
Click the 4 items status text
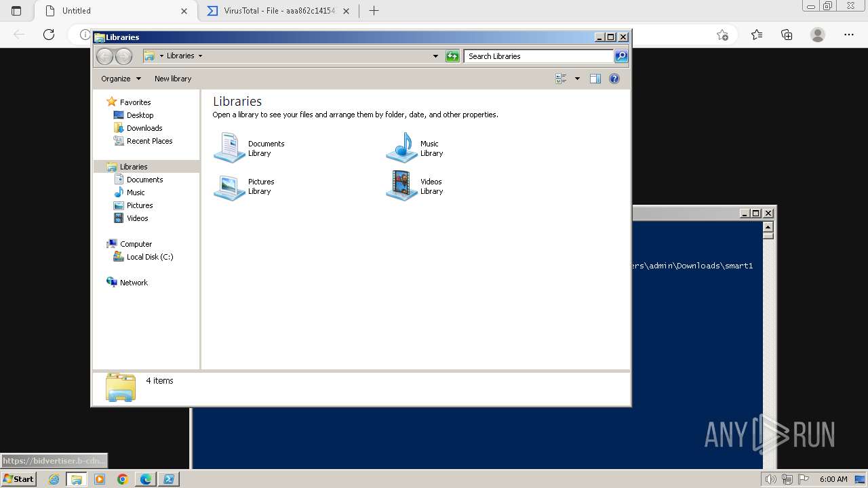pos(159,381)
